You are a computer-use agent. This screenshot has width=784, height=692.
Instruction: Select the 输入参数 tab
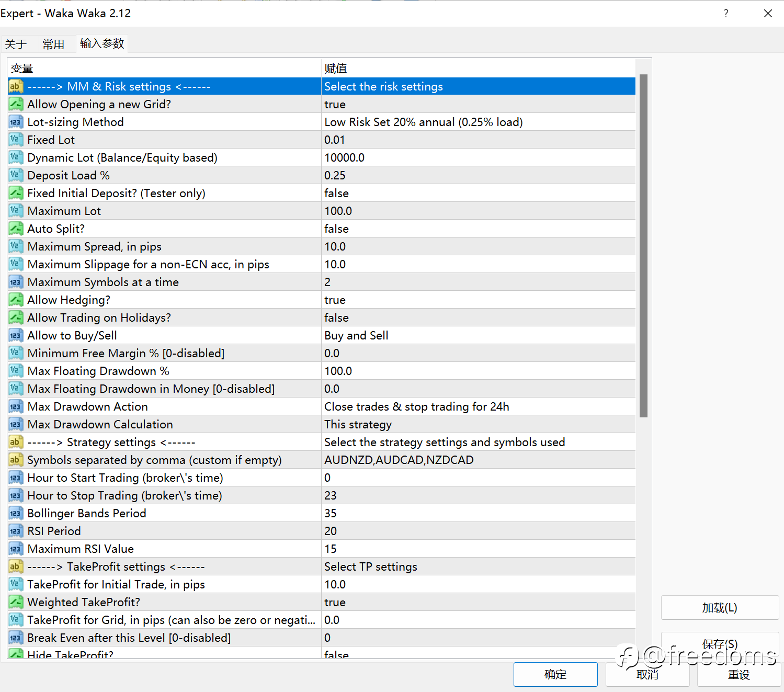point(102,43)
